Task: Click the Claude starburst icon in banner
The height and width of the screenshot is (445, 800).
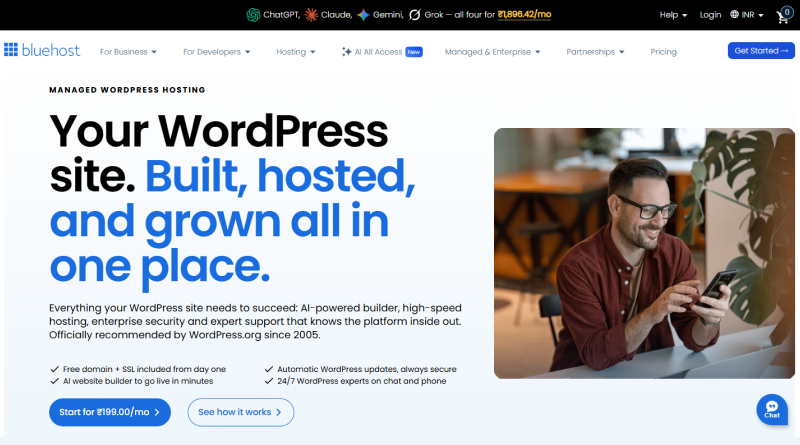Action: [x=311, y=15]
